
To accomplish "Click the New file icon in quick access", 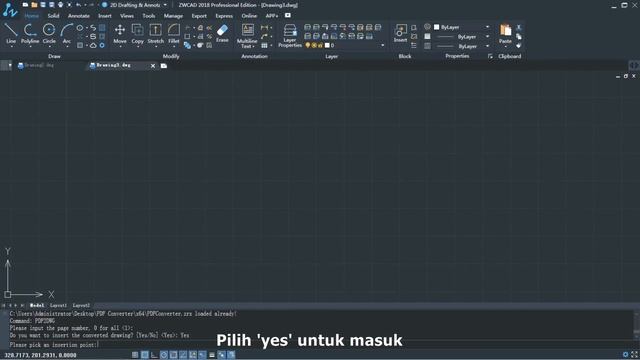I will tap(25, 5).
